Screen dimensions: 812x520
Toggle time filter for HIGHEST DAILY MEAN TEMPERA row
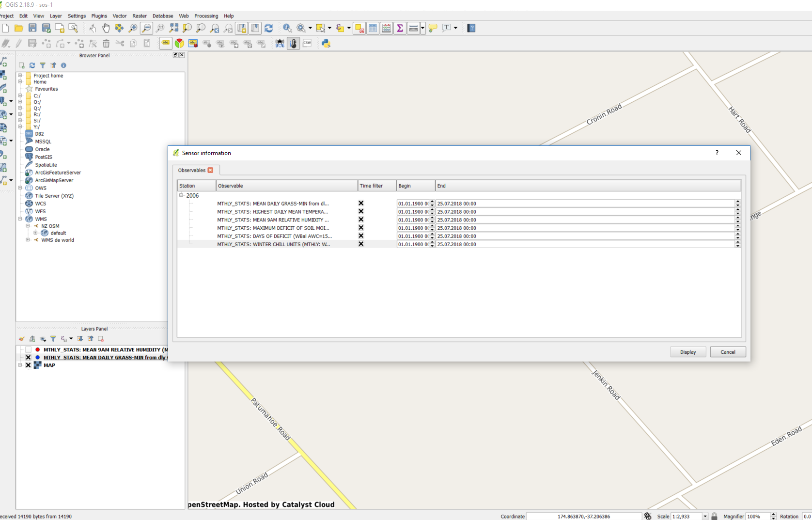pos(361,212)
